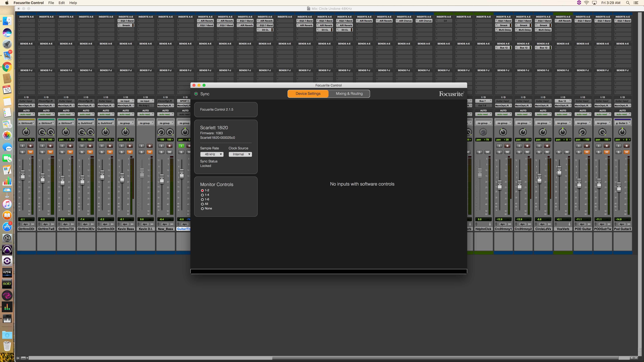Viewport: 644px width, 362px height.
Task: Click MainOtptL/R output on GtrHrm3Elv
Action: 85,105
